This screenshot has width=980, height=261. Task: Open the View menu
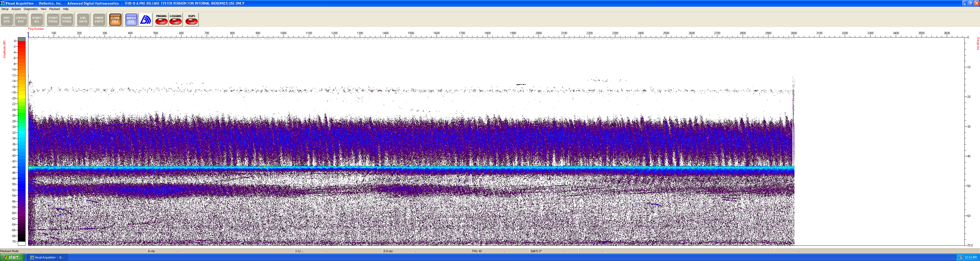43,9
